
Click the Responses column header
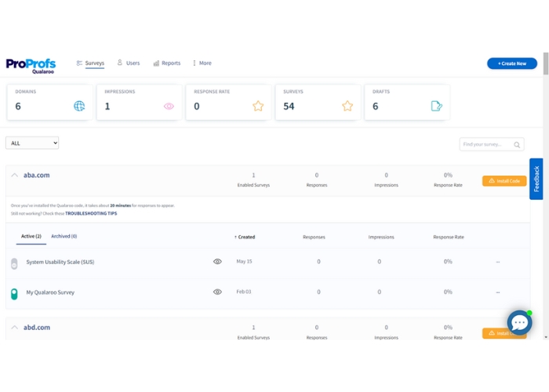click(x=314, y=237)
